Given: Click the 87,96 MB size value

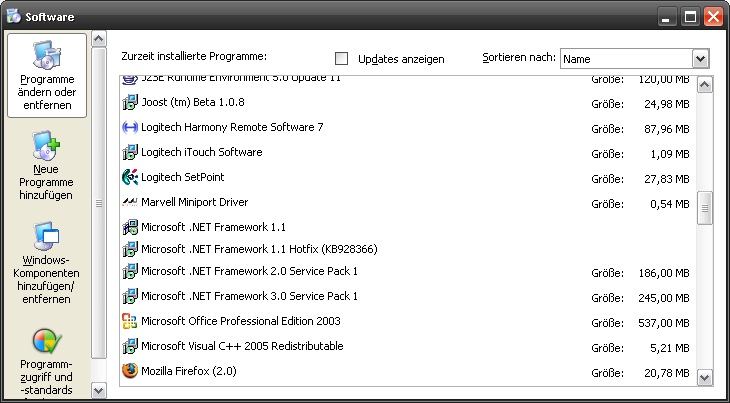Looking at the screenshot, I should tap(667, 129).
